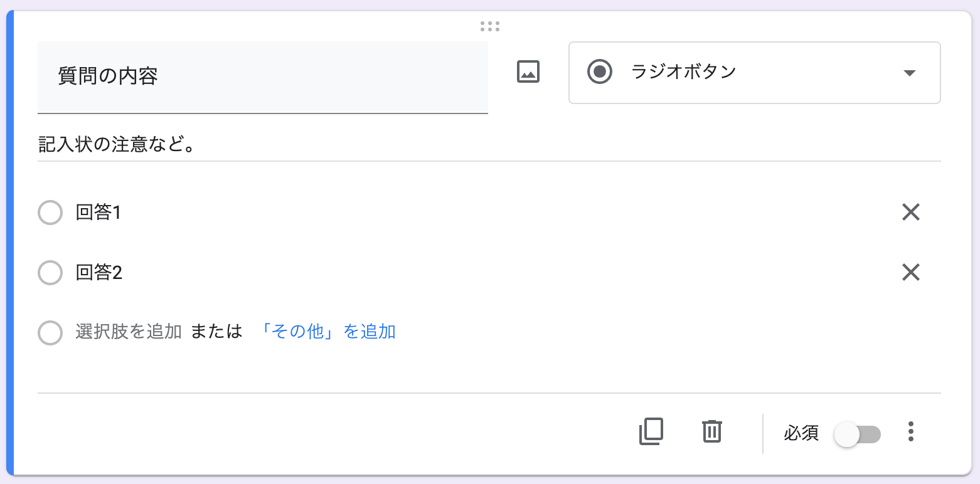Grab the six-dot drag handle at top

(489, 26)
